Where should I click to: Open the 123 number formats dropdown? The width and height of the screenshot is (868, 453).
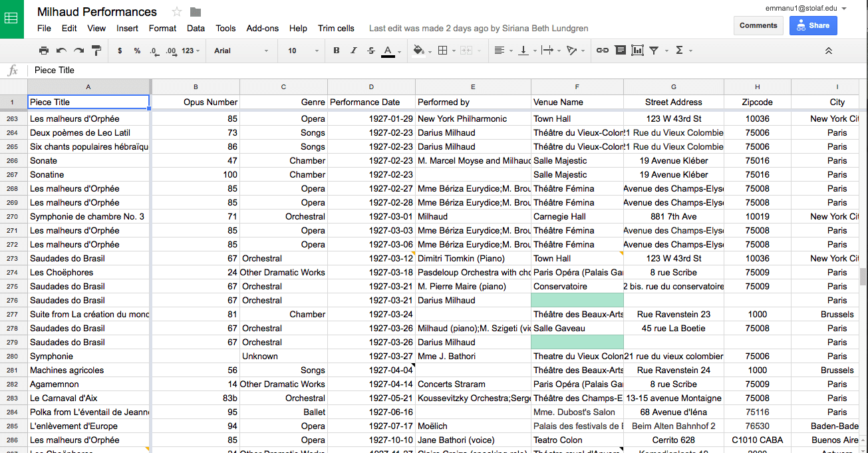[191, 51]
